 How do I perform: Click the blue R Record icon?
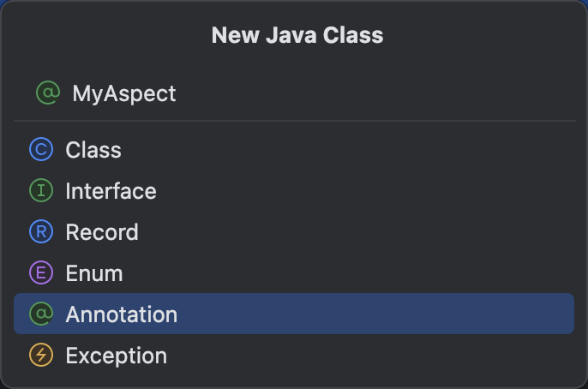pos(41,231)
